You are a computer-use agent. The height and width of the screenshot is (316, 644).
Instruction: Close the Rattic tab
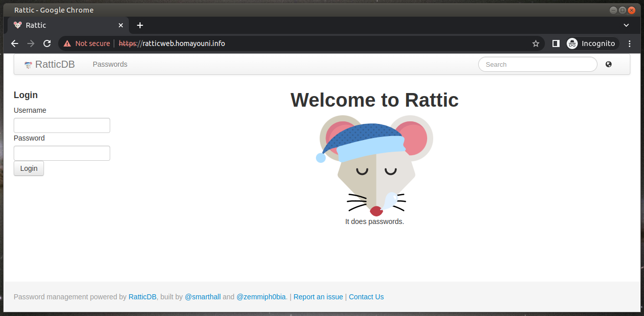pos(121,25)
